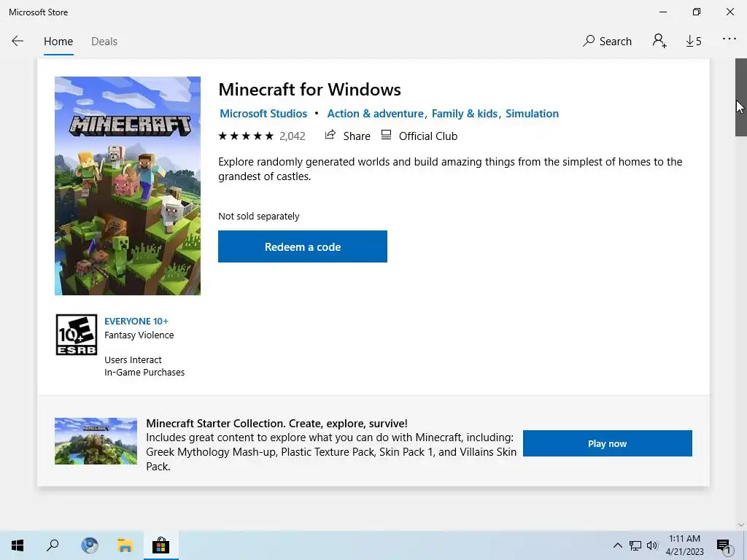Click the vertical scrollbar thumb
This screenshot has height=560, width=747.
(x=741, y=98)
